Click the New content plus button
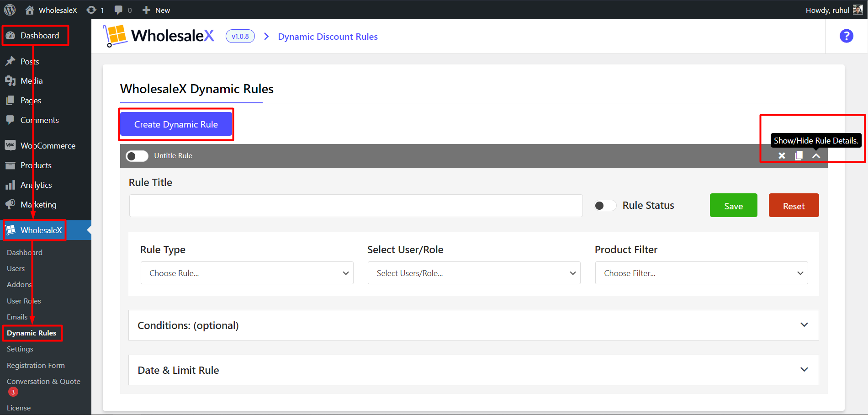Screen dimensions: 868x415 [156, 10]
